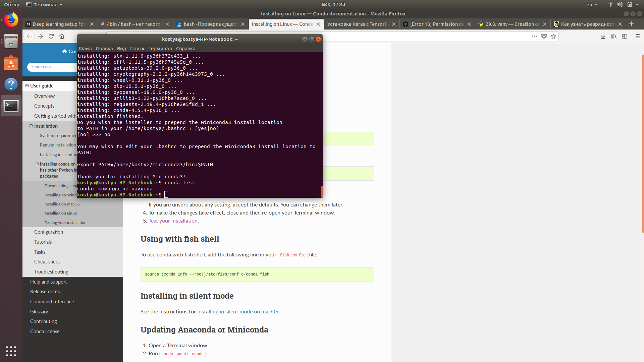Open the en keyboard layout dropdown

pos(592,4)
